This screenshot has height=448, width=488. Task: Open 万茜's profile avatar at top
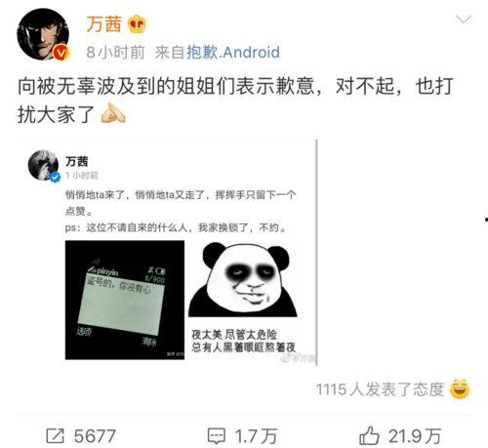(x=42, y=34)
